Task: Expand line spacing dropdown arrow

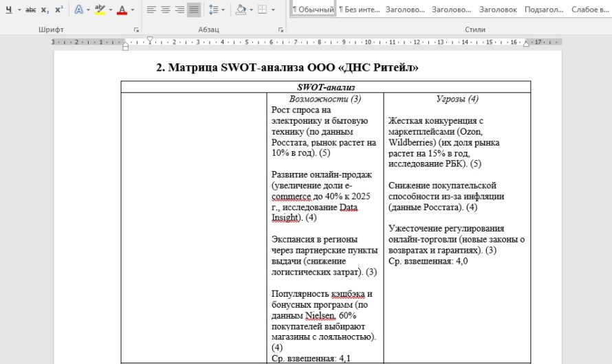Action: (x=223, y=10)
